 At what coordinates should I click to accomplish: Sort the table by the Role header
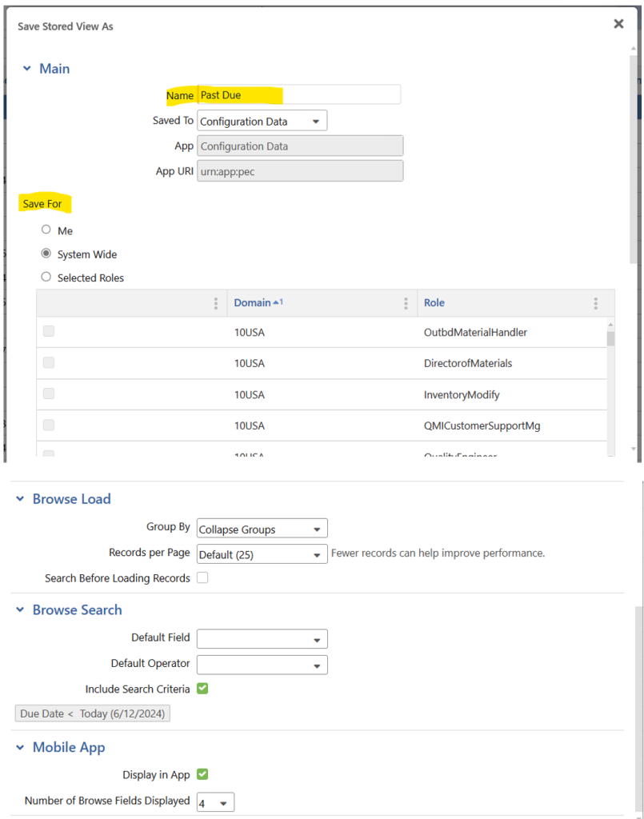(434, 302)
